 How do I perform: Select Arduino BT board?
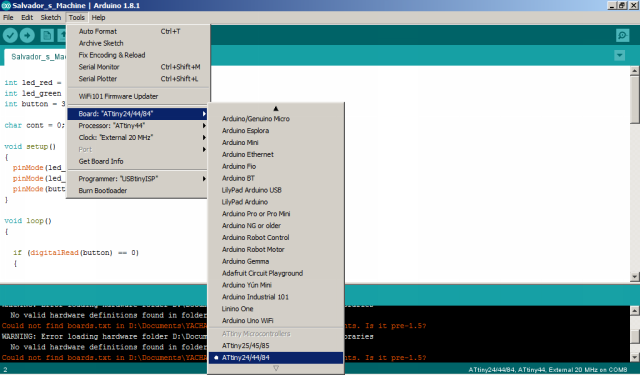coord(276,178)
